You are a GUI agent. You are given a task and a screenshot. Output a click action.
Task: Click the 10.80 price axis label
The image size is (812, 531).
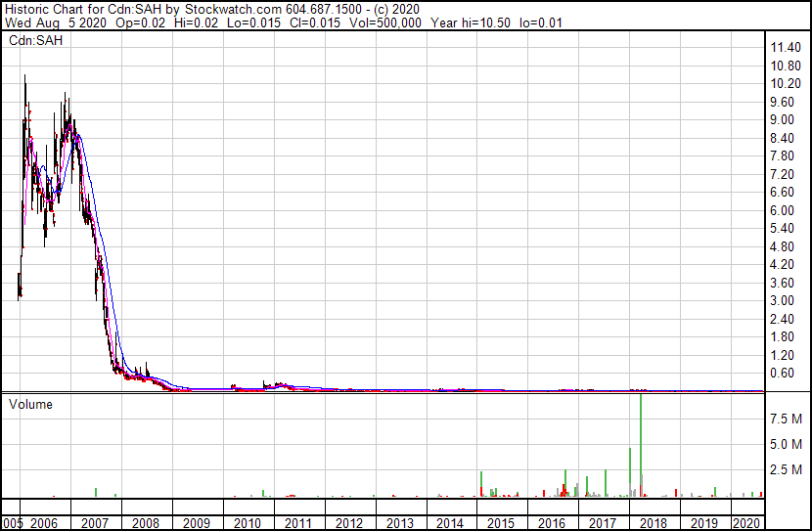pos(786,66)
